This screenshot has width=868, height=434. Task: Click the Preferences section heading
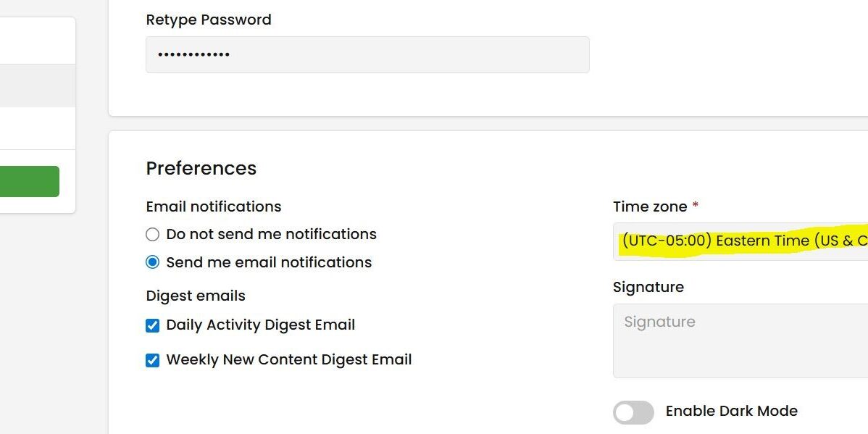coord(201,169)
